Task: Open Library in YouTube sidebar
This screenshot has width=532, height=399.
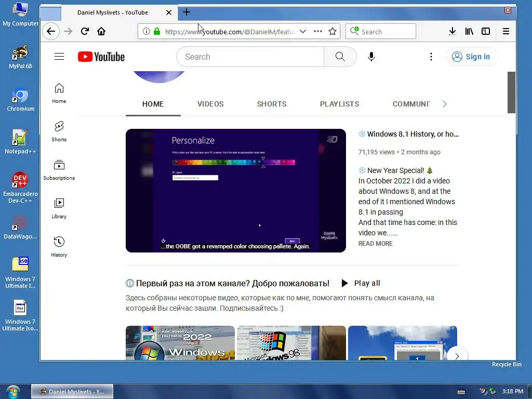Action: point(59,208)
